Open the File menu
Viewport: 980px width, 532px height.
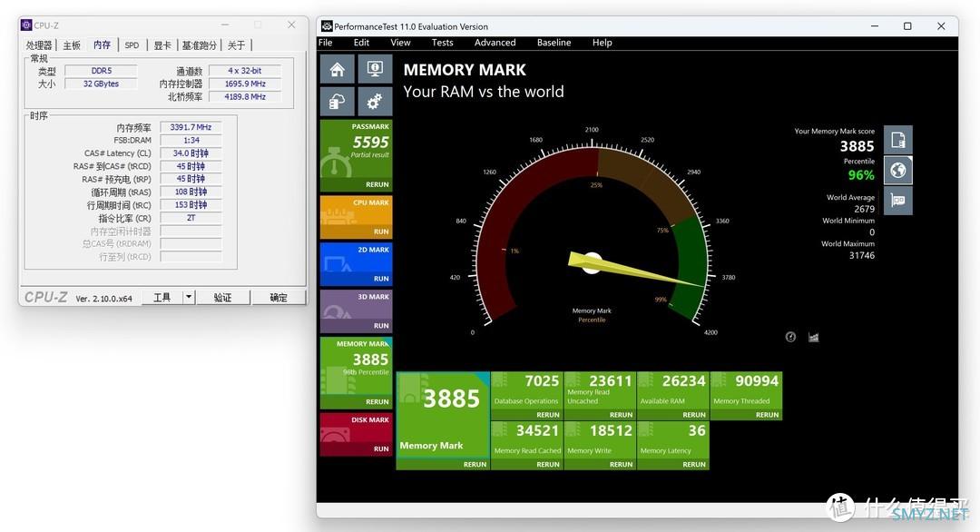pos(326,43)
